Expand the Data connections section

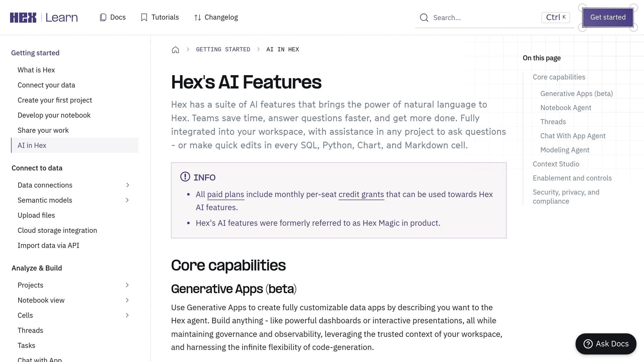point(127,185)
